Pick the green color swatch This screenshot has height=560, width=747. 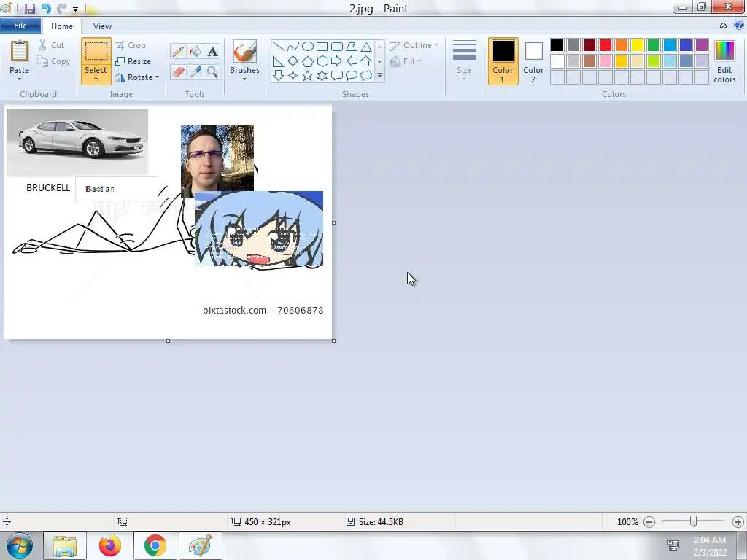coord(653,45)
